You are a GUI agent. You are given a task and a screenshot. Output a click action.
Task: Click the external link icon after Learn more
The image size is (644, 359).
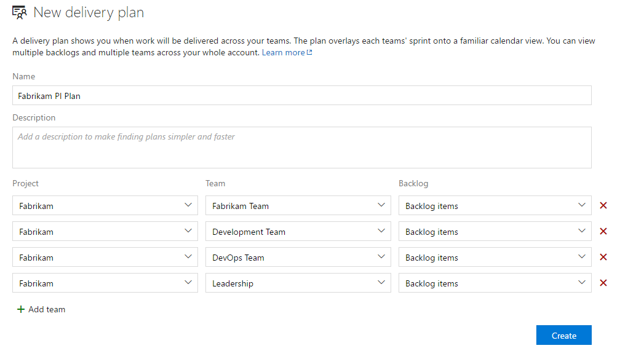tap(309, 52)
